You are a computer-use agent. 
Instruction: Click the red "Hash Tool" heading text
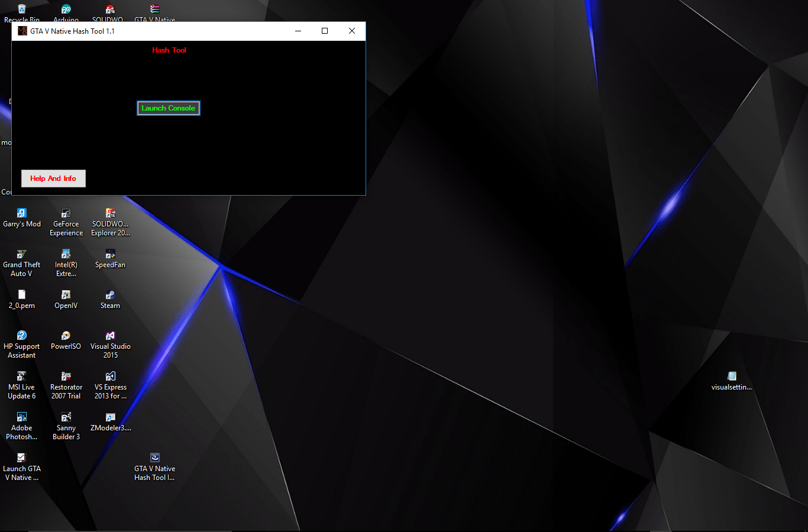coord(169,50)
